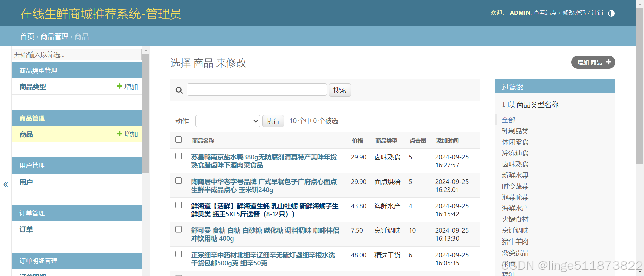Check the row for 鲜海道 乳山牡蛎
The image size is (644, 276).
(x=179, y=205)
